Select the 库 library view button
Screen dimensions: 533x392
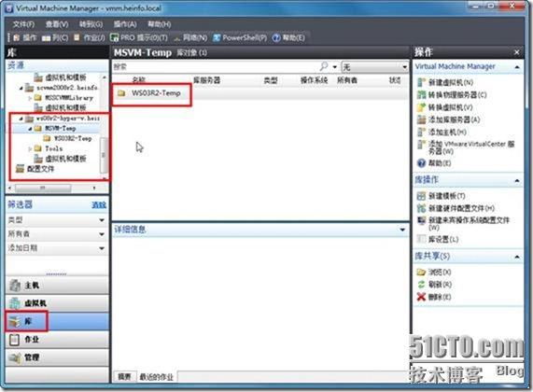point(57,321)
